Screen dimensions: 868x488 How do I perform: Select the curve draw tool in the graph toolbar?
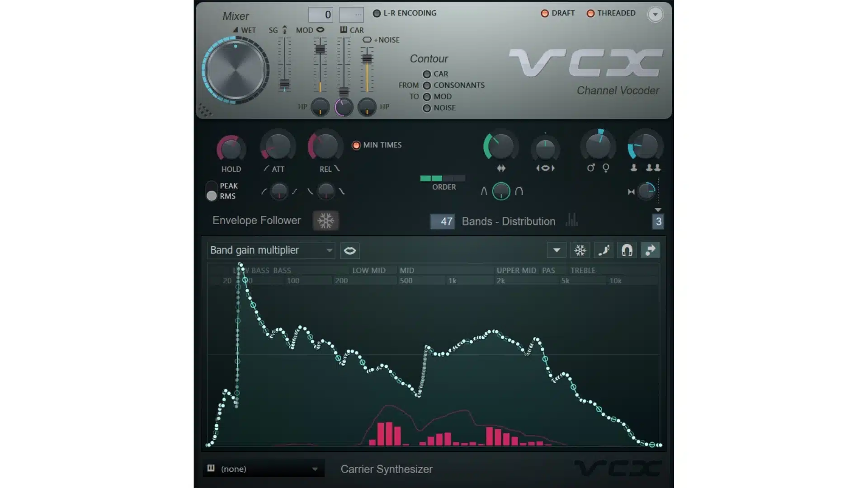604,250
